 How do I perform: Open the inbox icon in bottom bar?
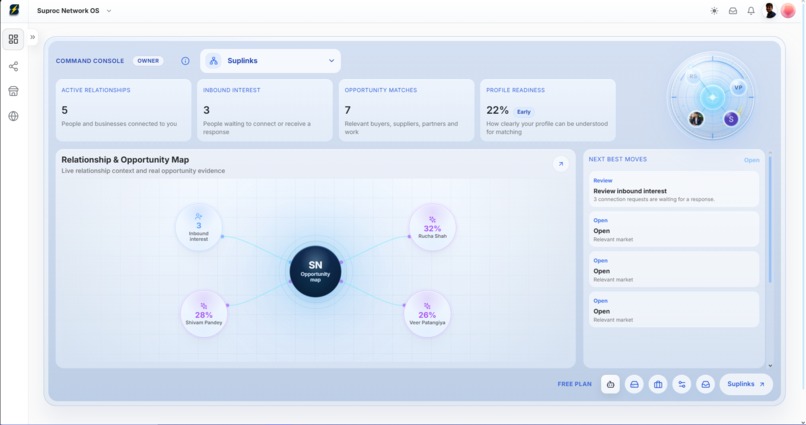point(705,384)
